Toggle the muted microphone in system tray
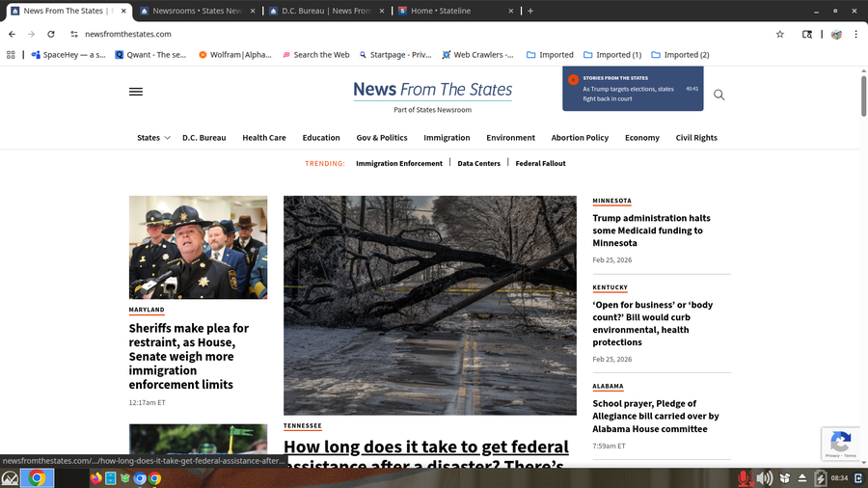The image size is (868, 488). tap(744, 477)
